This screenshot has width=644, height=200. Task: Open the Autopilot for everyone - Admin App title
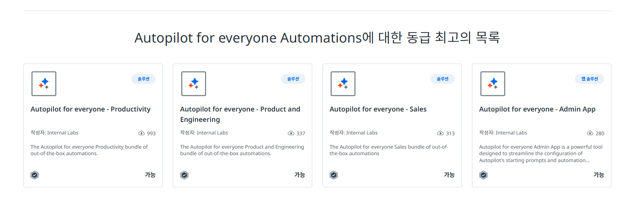(x=537, y=109)
